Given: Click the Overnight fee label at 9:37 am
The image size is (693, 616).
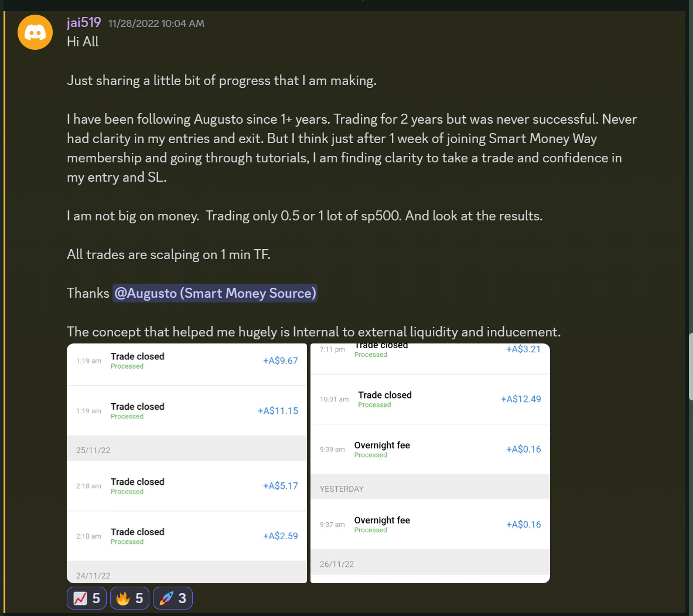Looking at the screenshot, I should tap(382, 520).
